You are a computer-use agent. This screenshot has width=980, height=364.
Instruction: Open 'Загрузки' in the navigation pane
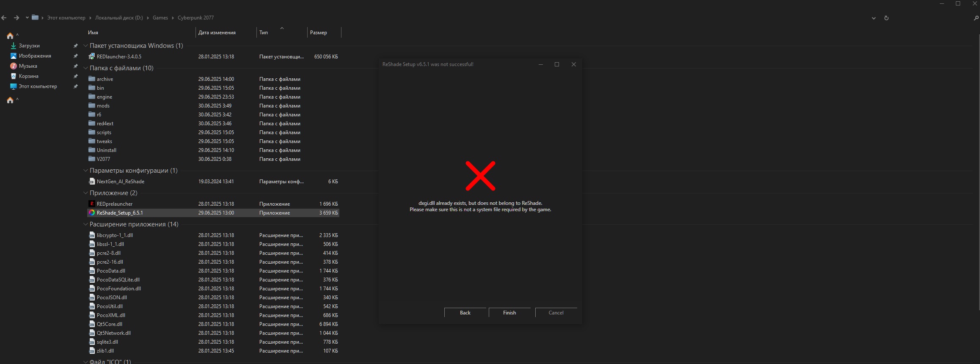(x=29, y=46)
